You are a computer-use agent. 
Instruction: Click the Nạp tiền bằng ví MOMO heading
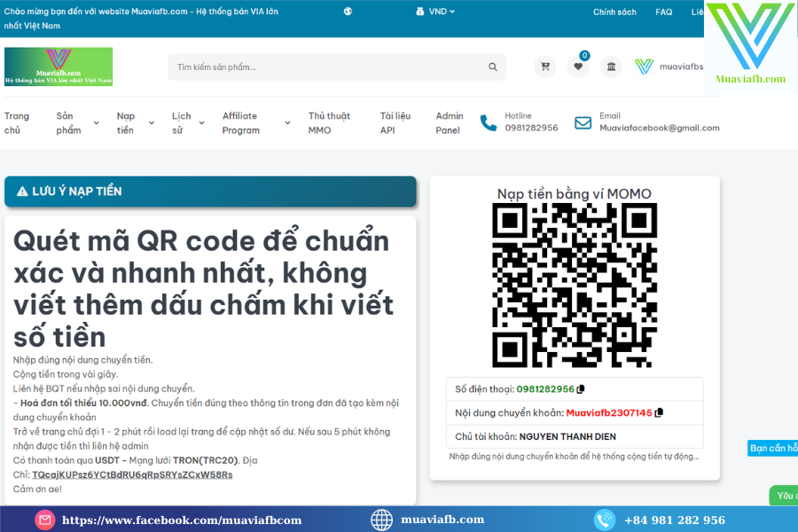[x=574, y=194]
